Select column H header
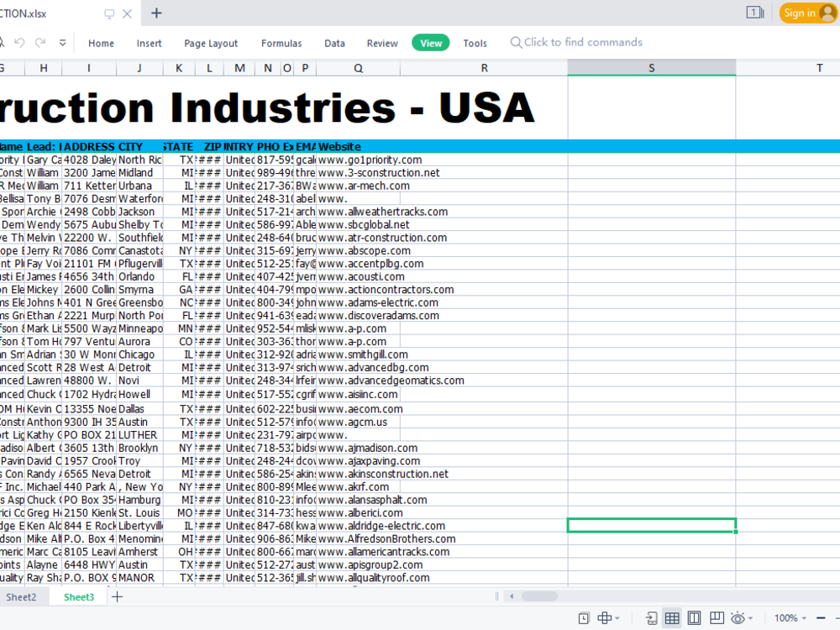Viewport: 840px width, 630px height. 44,68
